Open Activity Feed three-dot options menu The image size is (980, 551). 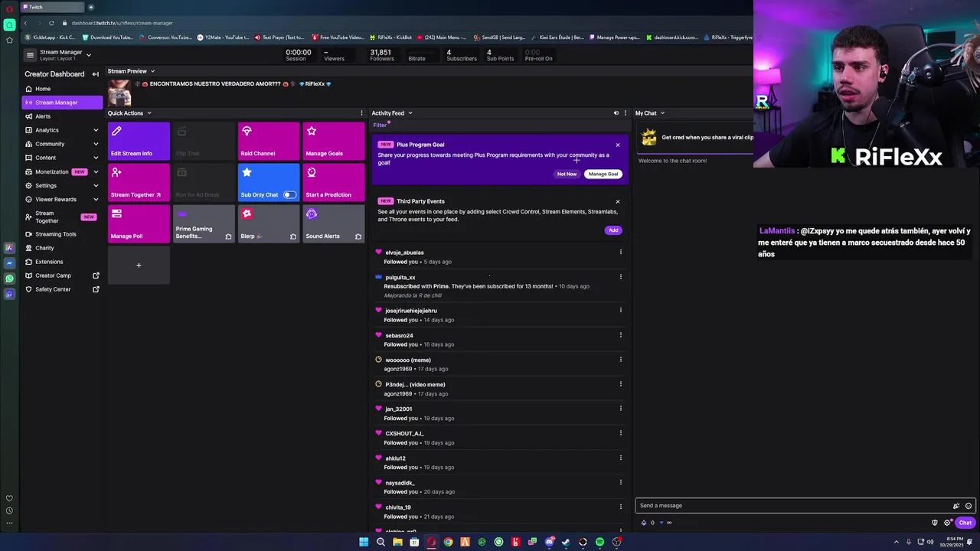[626, 113]
